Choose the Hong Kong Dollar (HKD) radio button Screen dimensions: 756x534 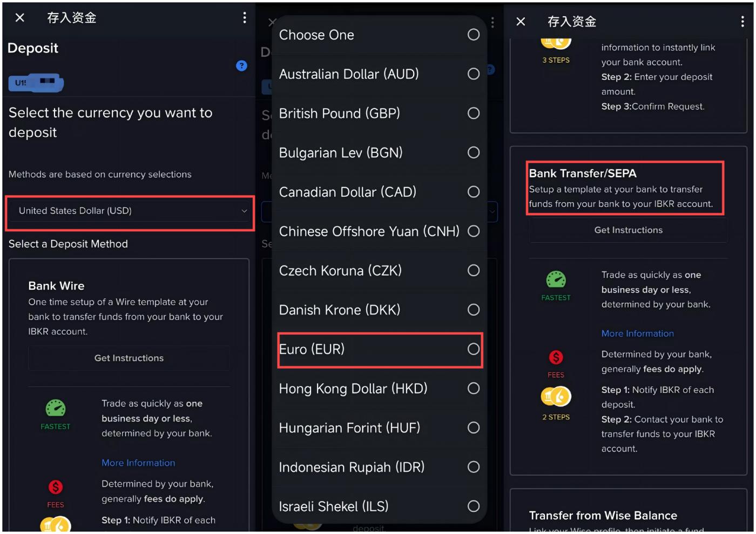point(474,389)
